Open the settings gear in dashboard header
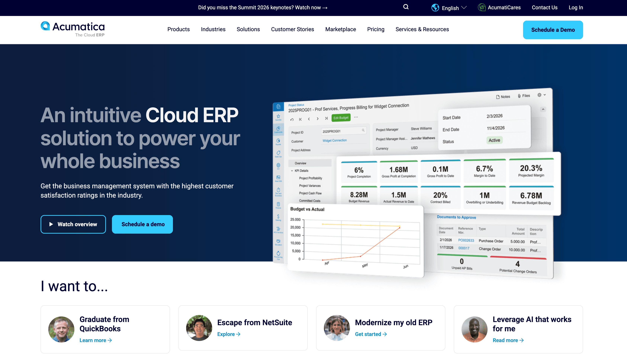This screenshot has width=627, height=364. point(539,95)
